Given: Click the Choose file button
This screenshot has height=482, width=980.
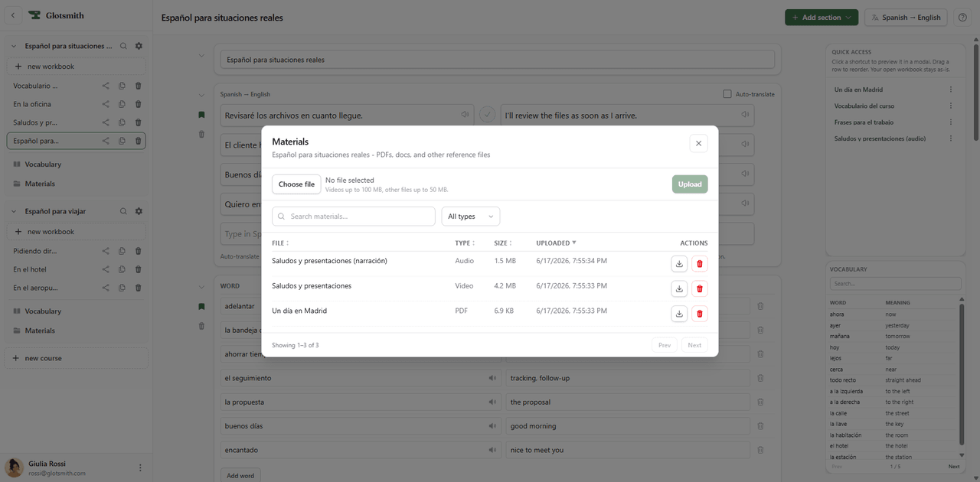Looking at the screenshot, I should tap(296, 184).
